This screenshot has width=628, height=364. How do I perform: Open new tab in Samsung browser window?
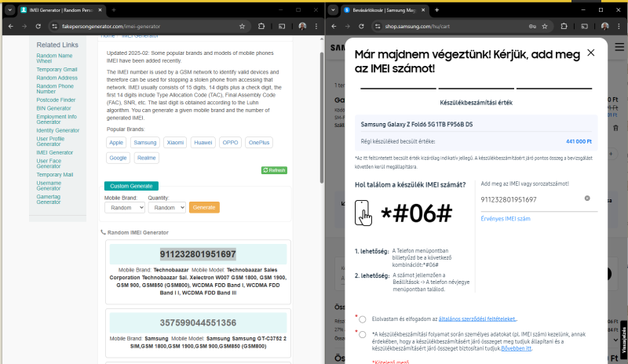[437, 10]
